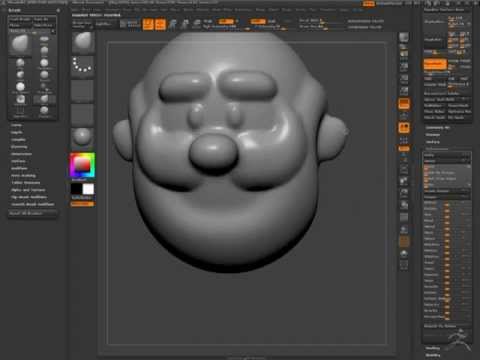
Task: Expand the Orientation section in Brush palette
Action: pos(21,154)
